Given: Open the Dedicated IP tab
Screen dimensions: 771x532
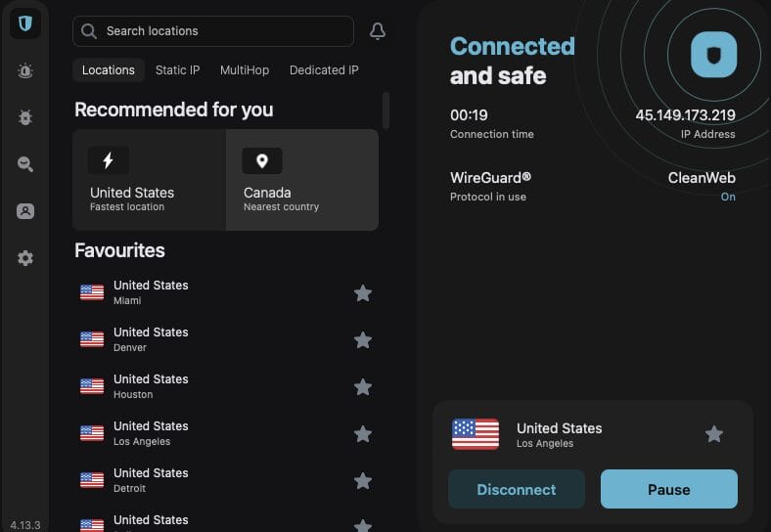Looking at the screenshot, I should (x=324, y=70).
